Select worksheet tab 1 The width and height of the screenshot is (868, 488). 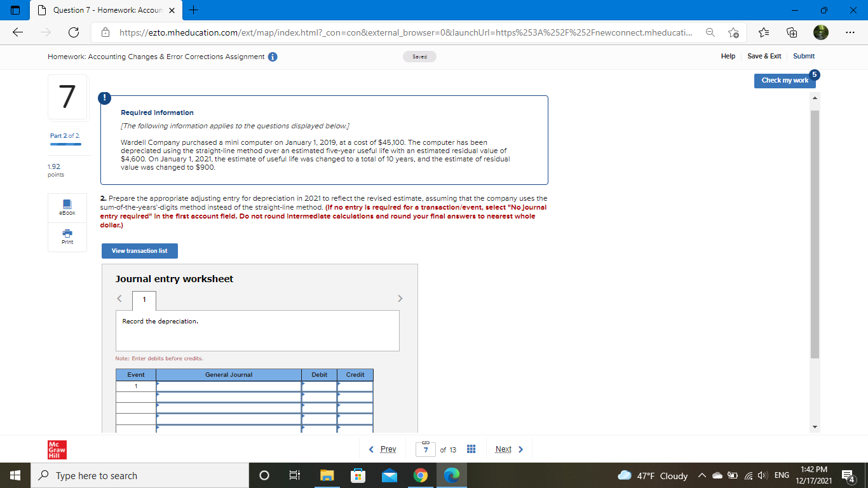click(144, 300)
